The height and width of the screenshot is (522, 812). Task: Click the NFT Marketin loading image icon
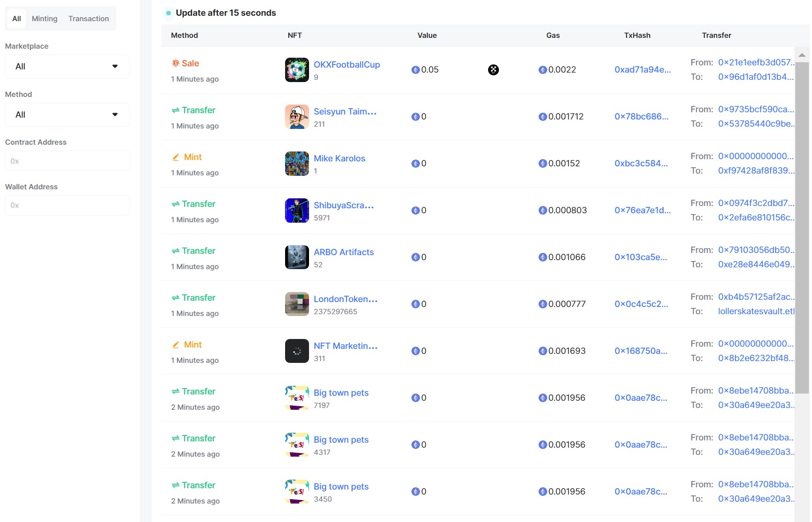(297, 351)
